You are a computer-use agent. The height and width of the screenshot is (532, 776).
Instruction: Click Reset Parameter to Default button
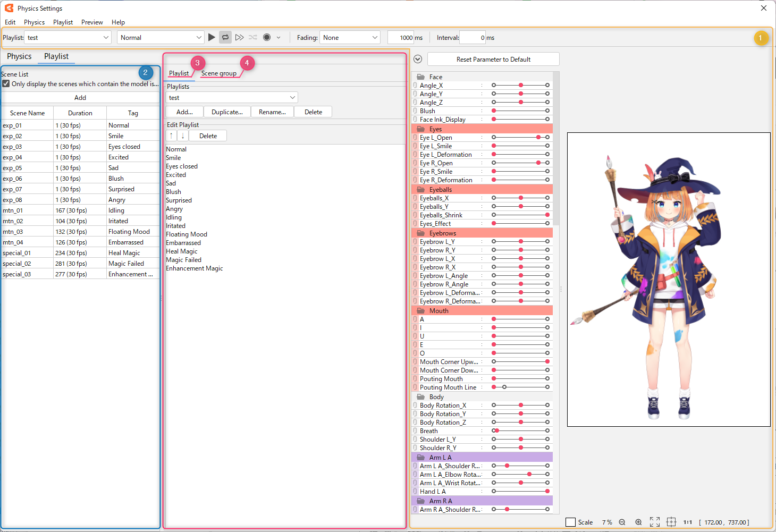(x=493, y=59)
